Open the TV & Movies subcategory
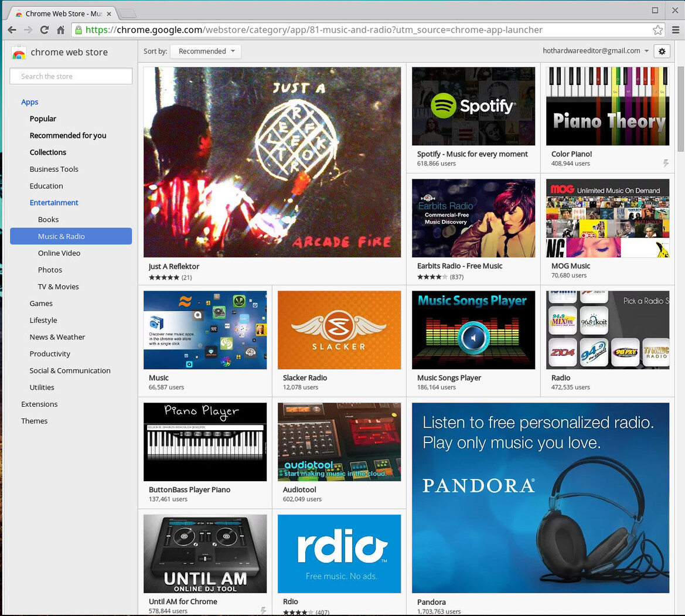The width and height of the screenshot is (685, 616). coord(58,287)
